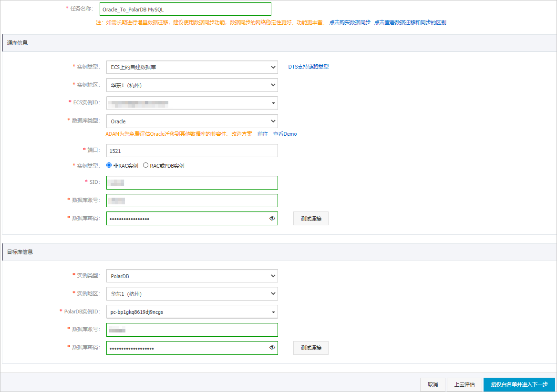This screenshot has height=392, width=557.
Task: Open the 查看Demo link
Action: coord(285,134)
